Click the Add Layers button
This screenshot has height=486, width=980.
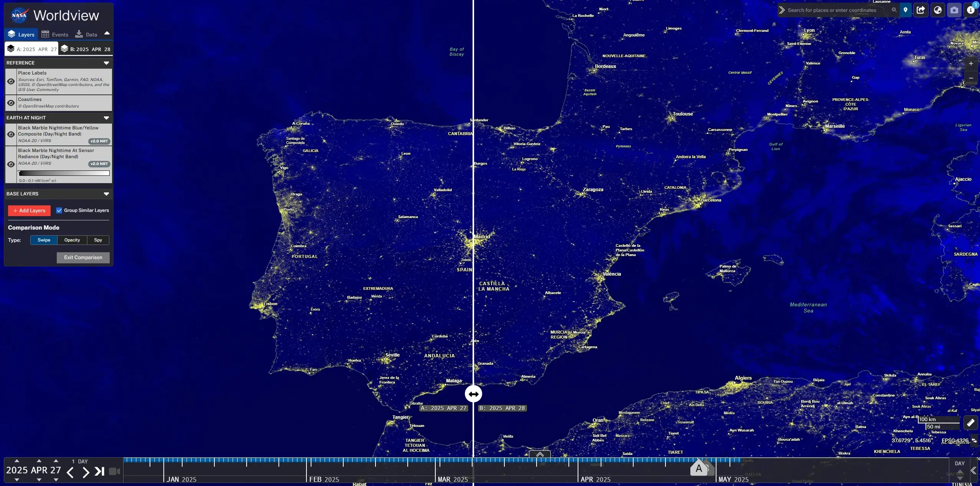29,210
